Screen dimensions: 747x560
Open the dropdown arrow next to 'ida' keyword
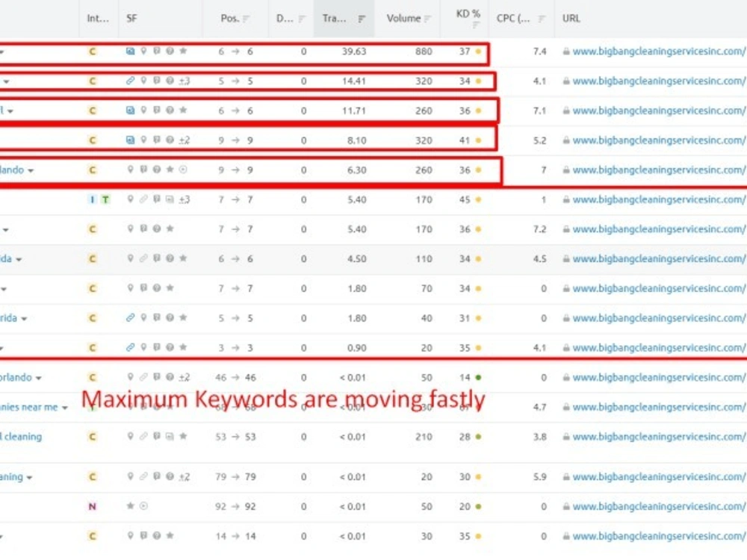pos(19,260)
